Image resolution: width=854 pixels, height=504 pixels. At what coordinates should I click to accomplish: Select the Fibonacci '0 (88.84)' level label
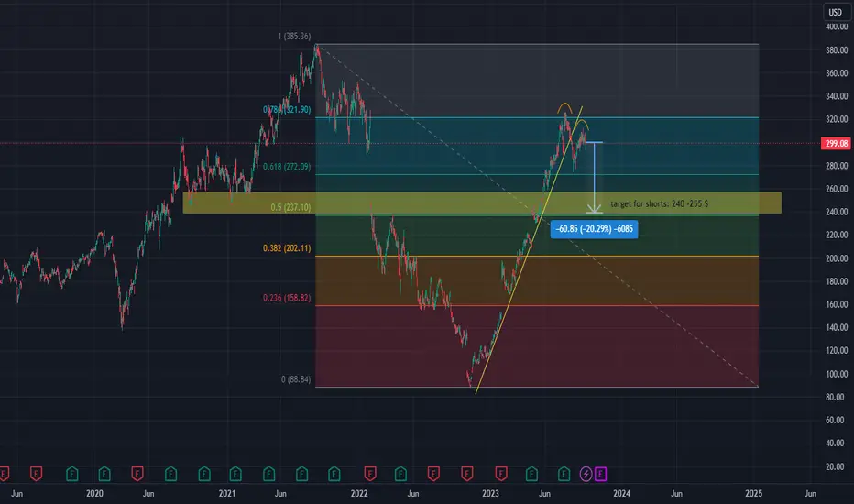pyautogui.click(x=296, y=378)
